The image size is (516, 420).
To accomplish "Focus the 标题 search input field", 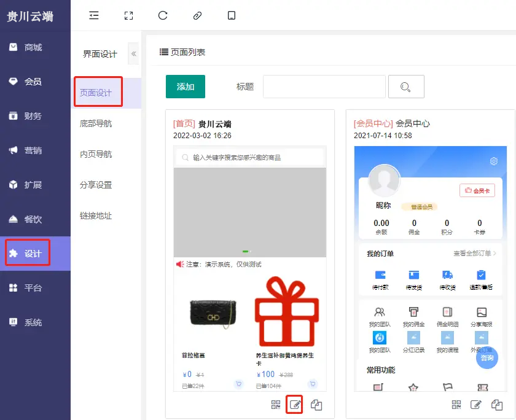I will click(324, 87).
